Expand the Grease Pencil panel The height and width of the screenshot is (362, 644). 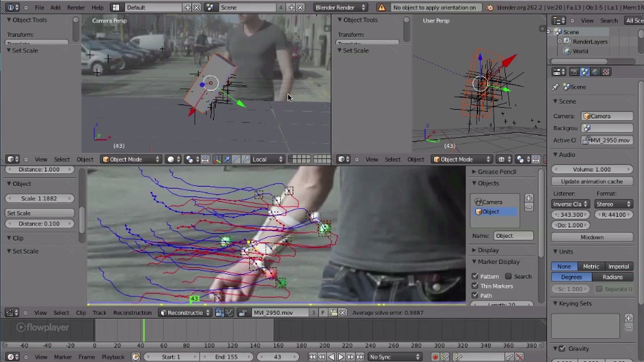(x=496, y=172)
